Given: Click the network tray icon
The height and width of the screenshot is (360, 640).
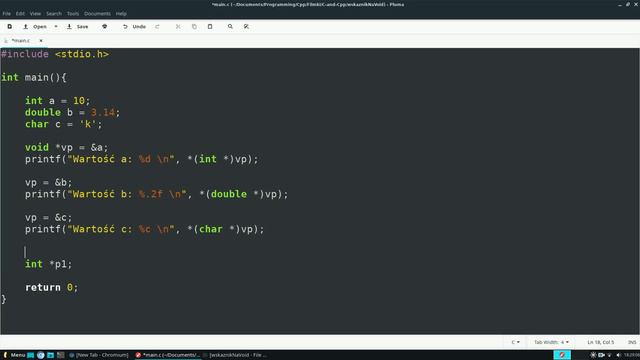Looking at the screenshot, I should [x=609, y=355].
